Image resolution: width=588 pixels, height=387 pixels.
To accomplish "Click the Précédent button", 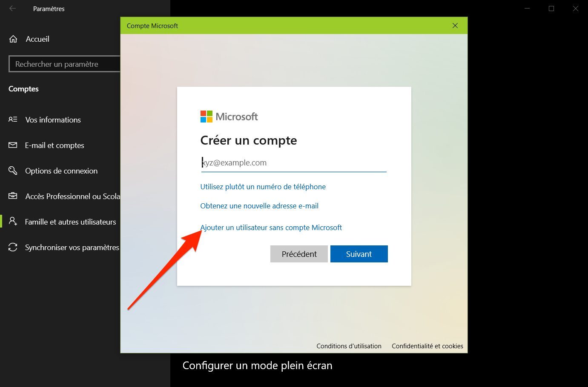I will tap(299, 254).
